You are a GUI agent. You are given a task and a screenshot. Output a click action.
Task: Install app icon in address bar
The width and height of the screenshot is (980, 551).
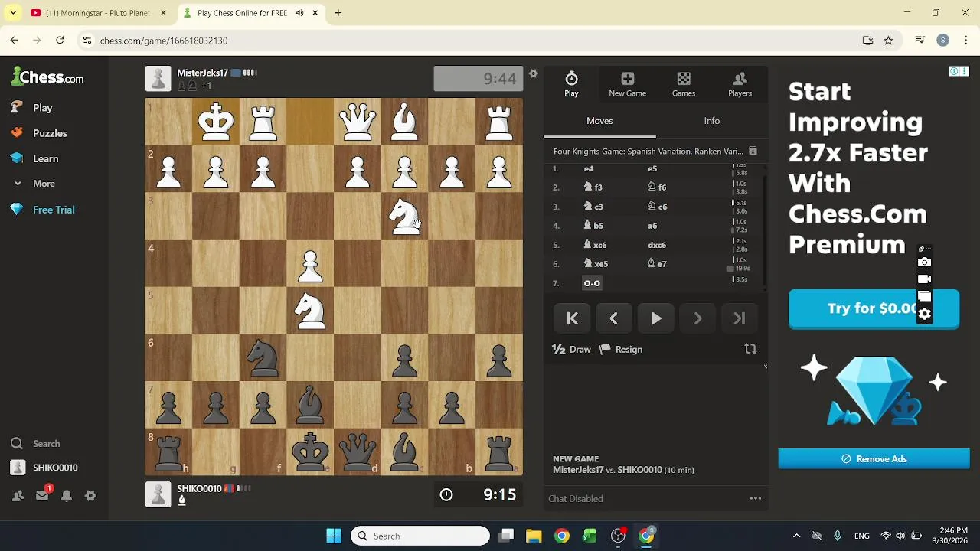point(867,40)
